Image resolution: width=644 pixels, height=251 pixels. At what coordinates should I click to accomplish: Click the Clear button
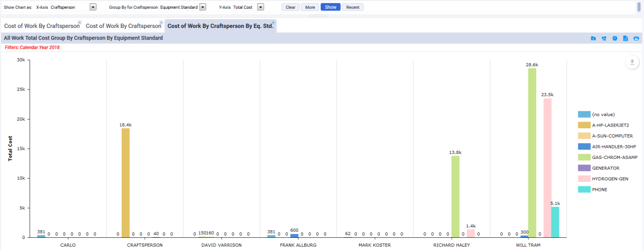point(290,7)
